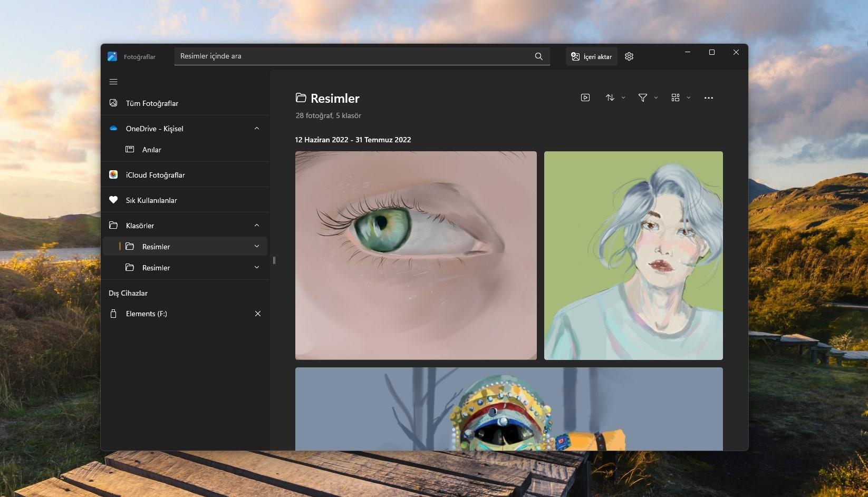This screenshot has width=868, height=497.
Task: Remove Elements (F:) with the X icon
Action: [x=258, y=314]
